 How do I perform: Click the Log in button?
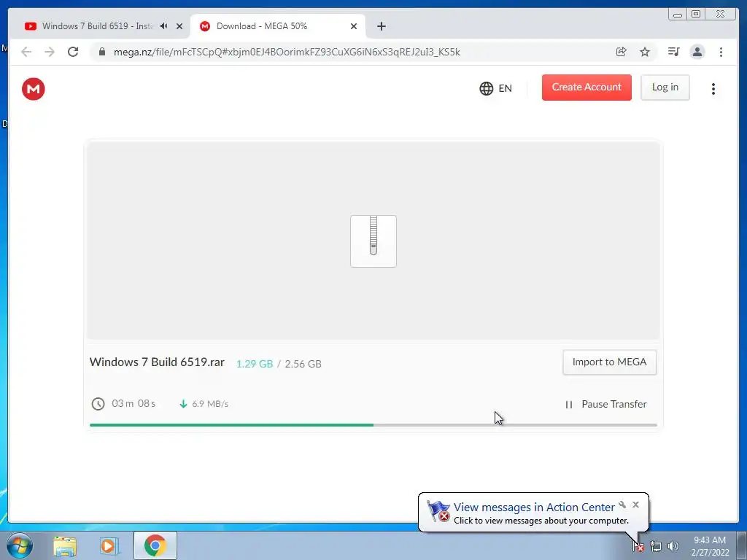coord(665,87)
